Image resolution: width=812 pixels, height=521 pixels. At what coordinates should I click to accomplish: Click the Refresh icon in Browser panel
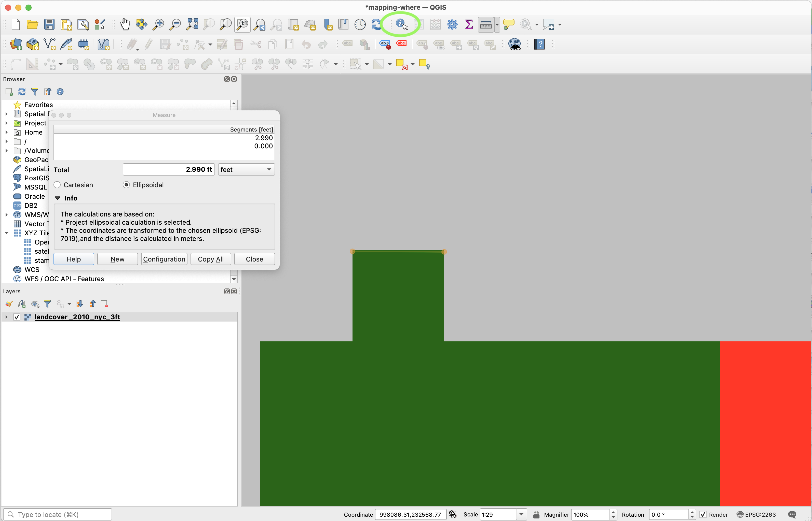(22, 92)
